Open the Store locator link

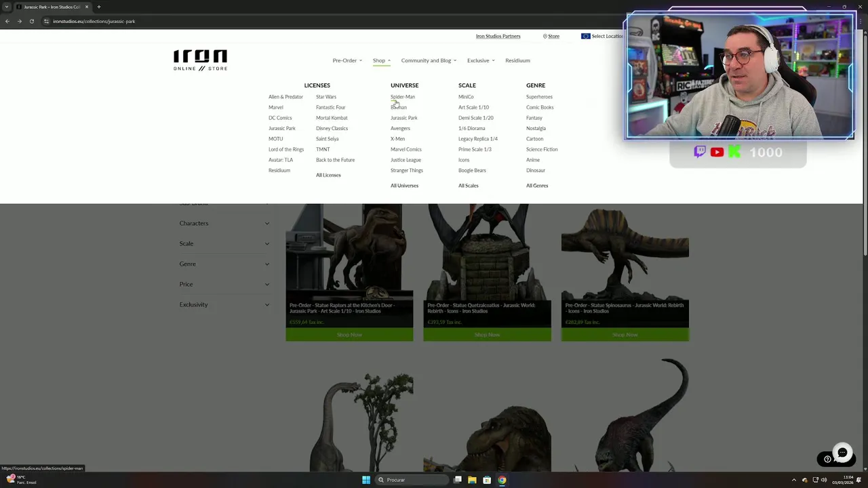[x=551, y=36]
